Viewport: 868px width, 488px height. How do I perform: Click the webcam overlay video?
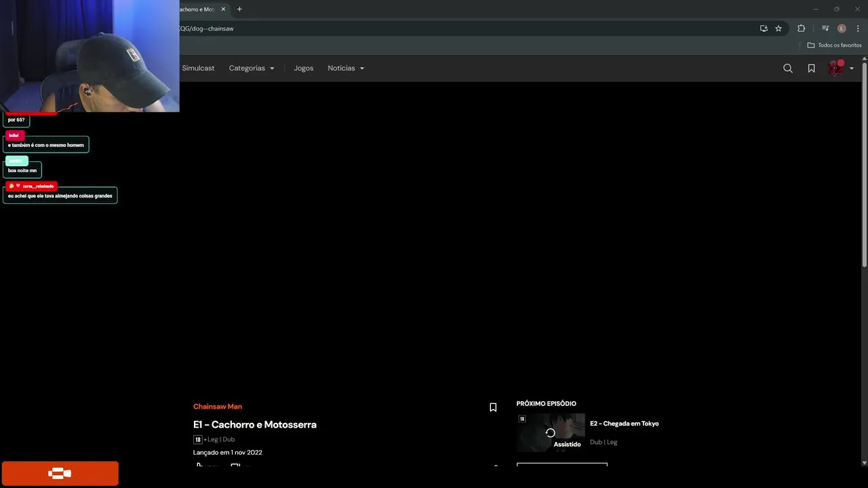coord(90,56)
